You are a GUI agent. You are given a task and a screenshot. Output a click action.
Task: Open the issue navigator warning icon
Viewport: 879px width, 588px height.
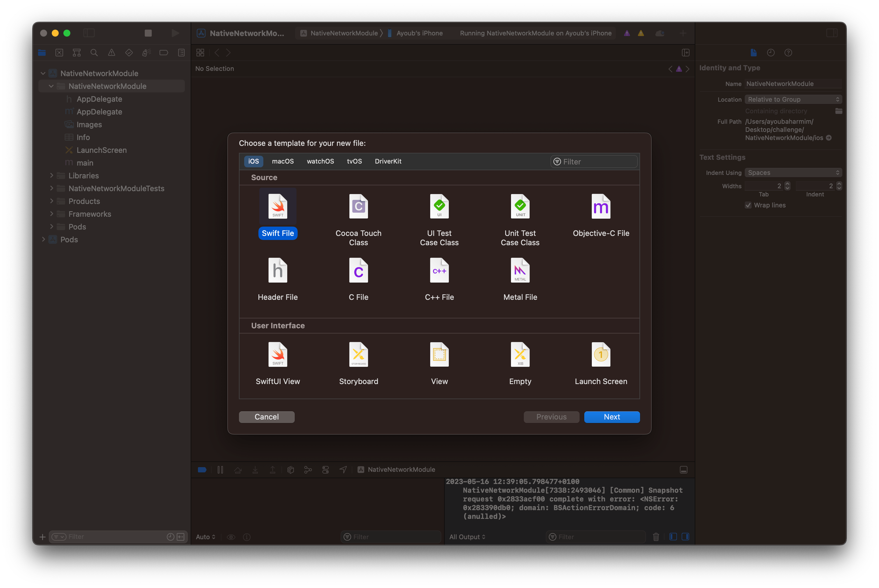(111, 53)
